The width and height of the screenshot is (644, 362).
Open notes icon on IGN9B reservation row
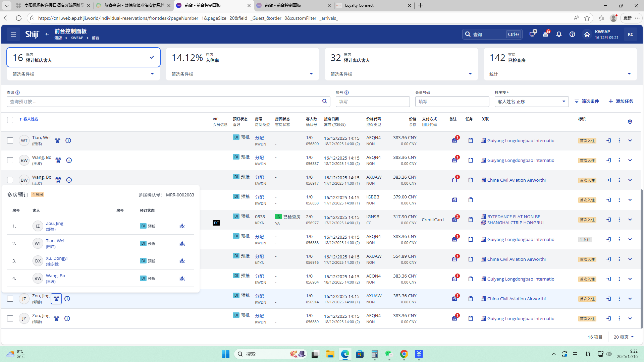point(454,220)
